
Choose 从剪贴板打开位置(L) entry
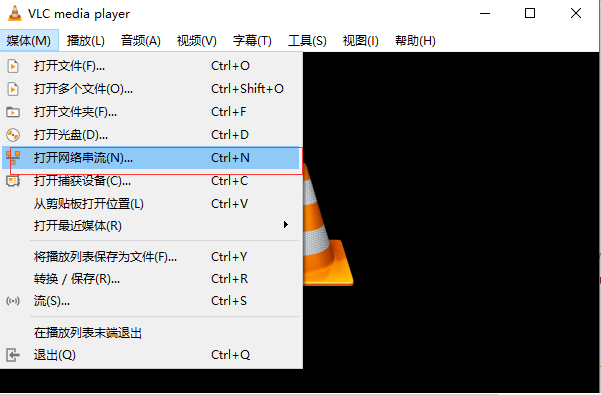[x=151, y=203]
